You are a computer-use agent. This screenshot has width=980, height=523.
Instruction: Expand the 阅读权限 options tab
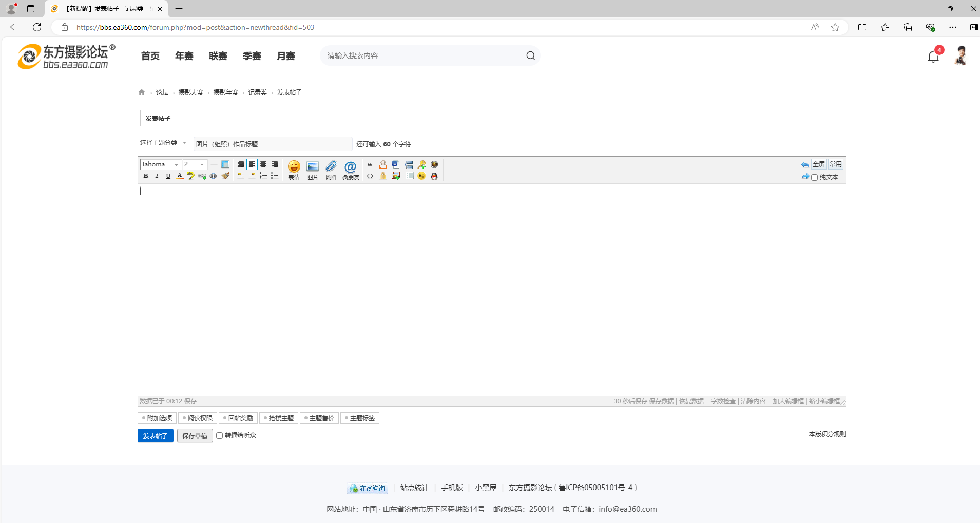(198, 418)
